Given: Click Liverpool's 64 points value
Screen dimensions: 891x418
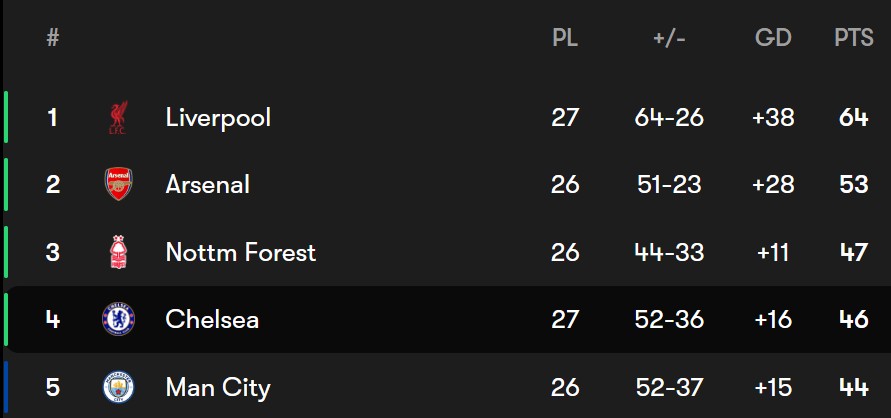Looking at the screenshot, I should pyautogui.click(x=853, y=118).
